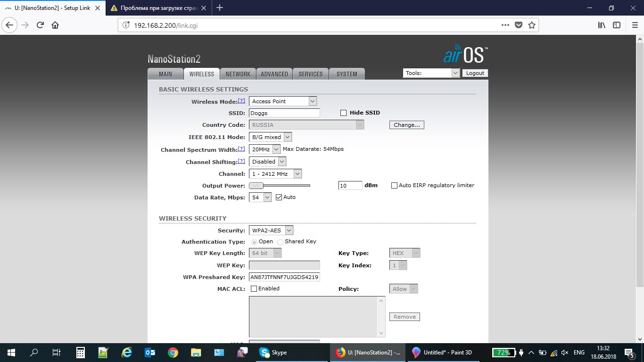Image resolution: width=644 pixels, height=362 pixels.
Task: Open Internet Explorer from the taskbar
Action: 126,352
